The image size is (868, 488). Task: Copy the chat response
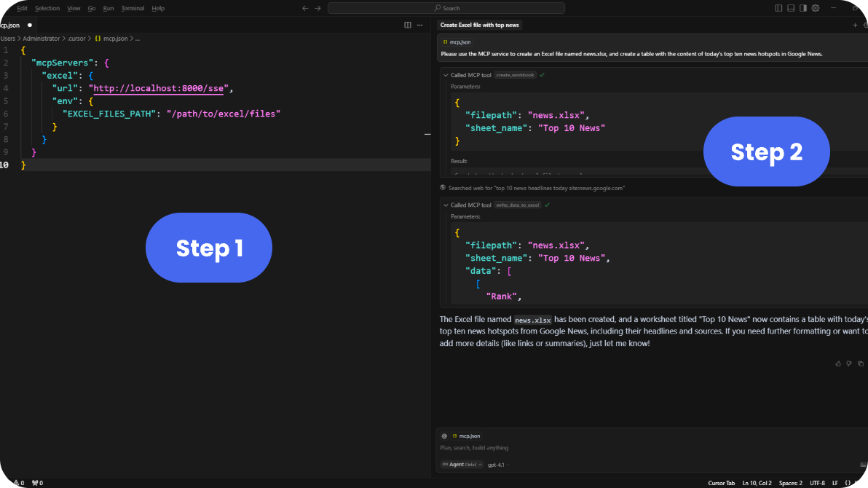pos(861,363)
